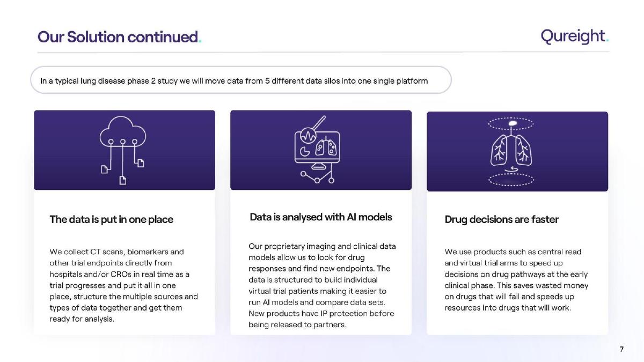
Task: Click the middle purple card image
Action: point(321,150)
